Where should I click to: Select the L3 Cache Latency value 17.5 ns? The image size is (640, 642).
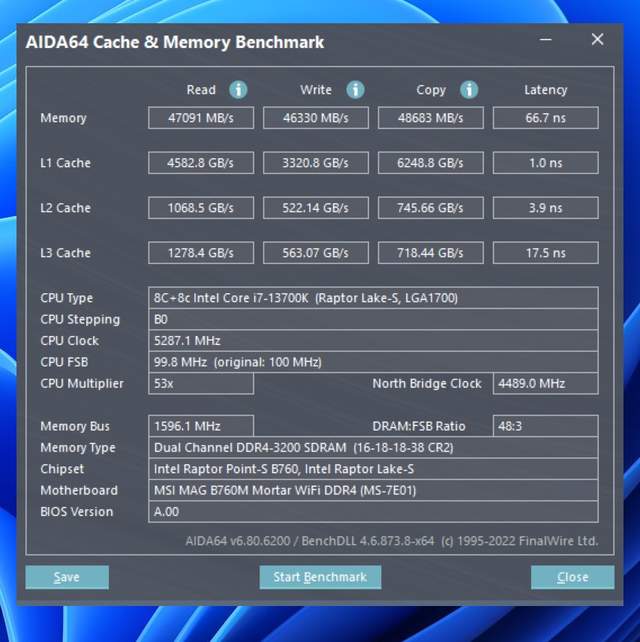545,253
